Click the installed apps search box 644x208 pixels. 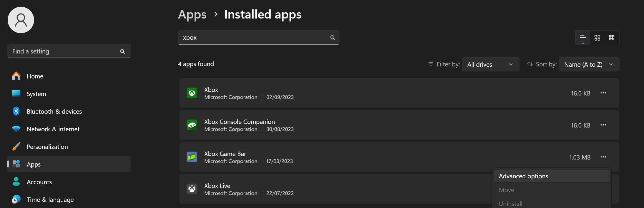tap(253, 38)
